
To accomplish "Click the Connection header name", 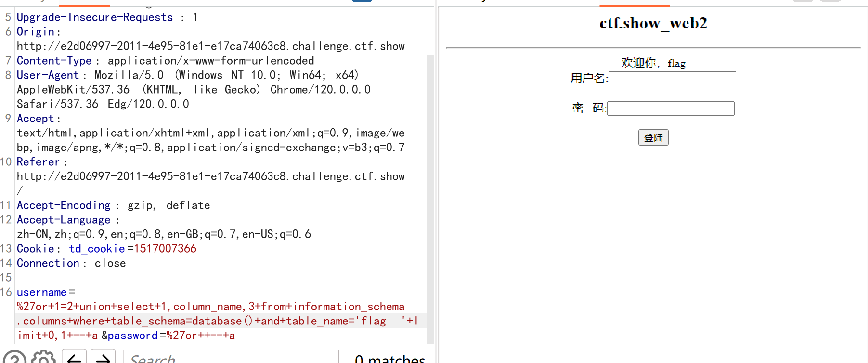I will (x=48, y=263).
